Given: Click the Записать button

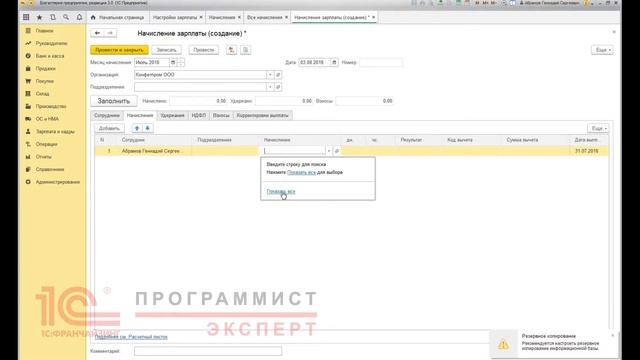Looking at the screenshot, I should pos(167,50).
